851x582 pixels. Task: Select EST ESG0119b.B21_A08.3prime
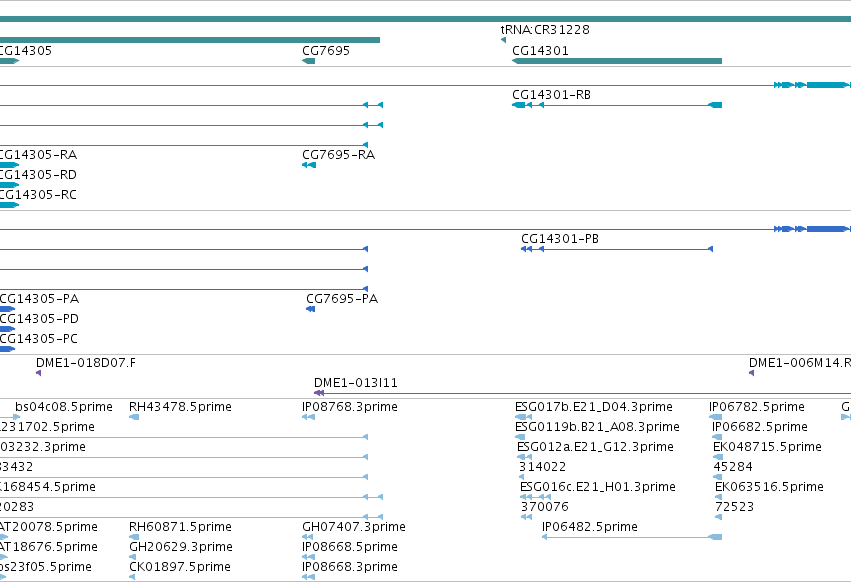[597, 427]
